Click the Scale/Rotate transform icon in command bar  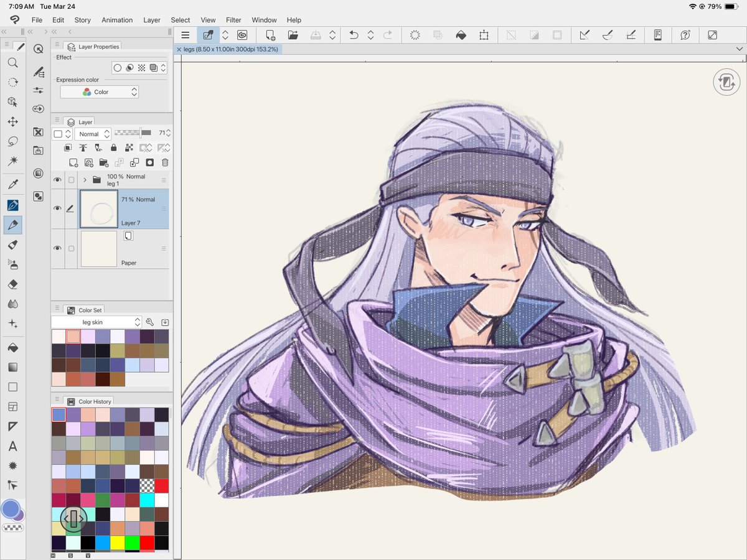(484, 35)
